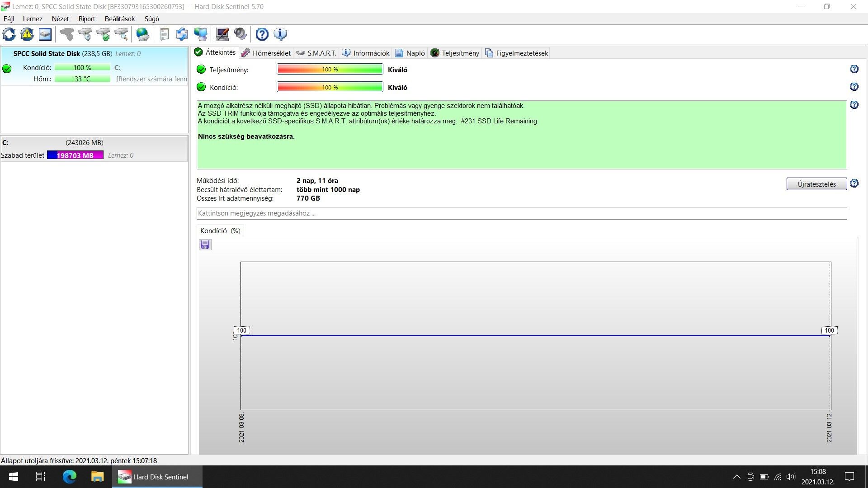Screen dimensions: 868x488
Task: Click the comment input field
Action: tap(521, 213)
